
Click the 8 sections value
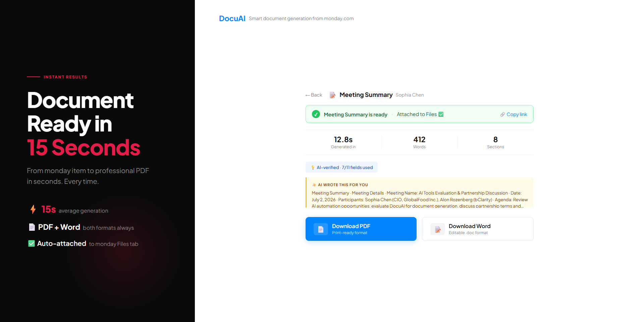pos(495,140)
